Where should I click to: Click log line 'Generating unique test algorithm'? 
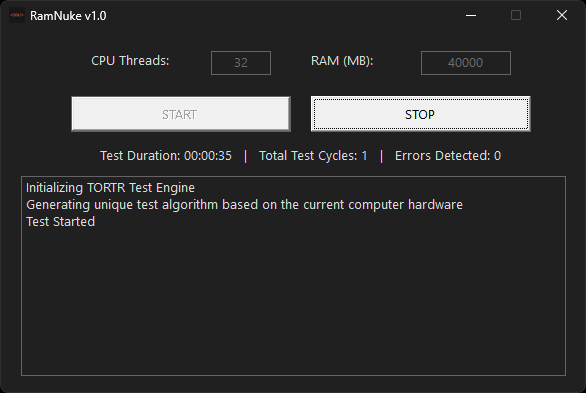[x=244, y=205]
